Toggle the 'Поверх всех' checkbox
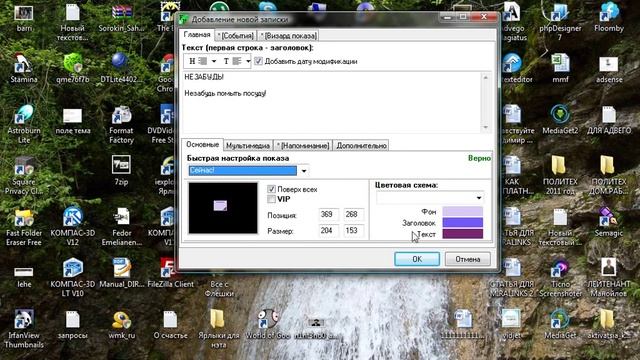 point(271,189)
